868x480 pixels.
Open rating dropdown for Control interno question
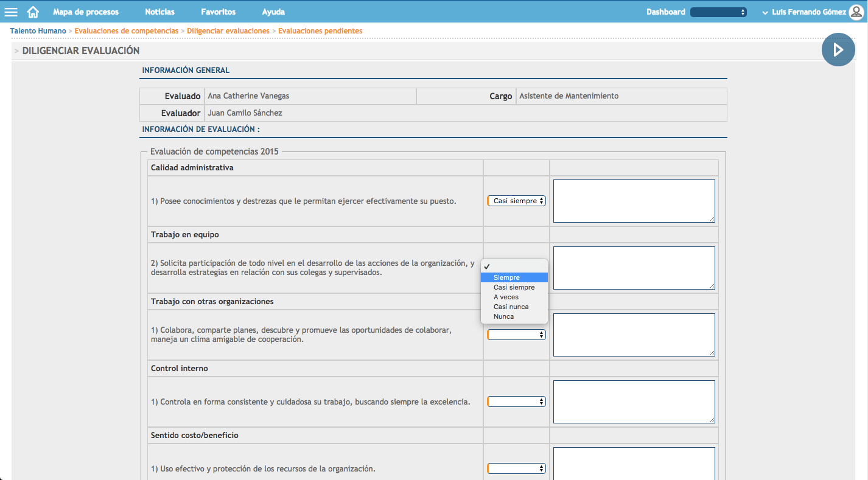click(517, 402)
